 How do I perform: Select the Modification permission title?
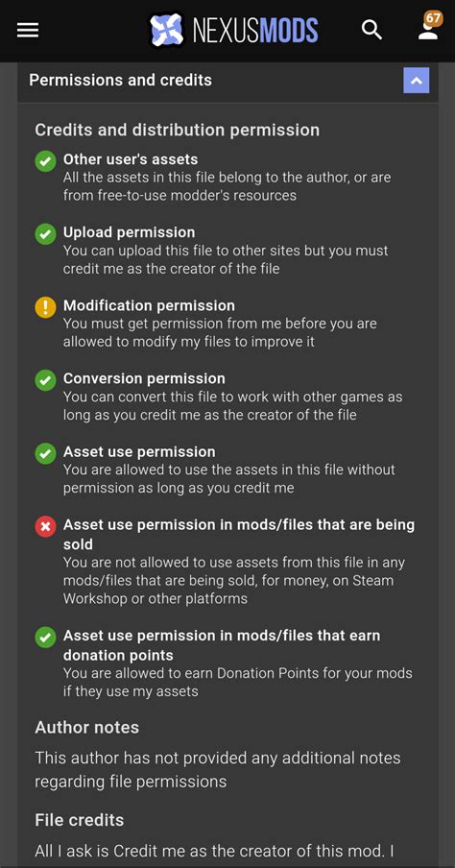(x=149, y=305)
